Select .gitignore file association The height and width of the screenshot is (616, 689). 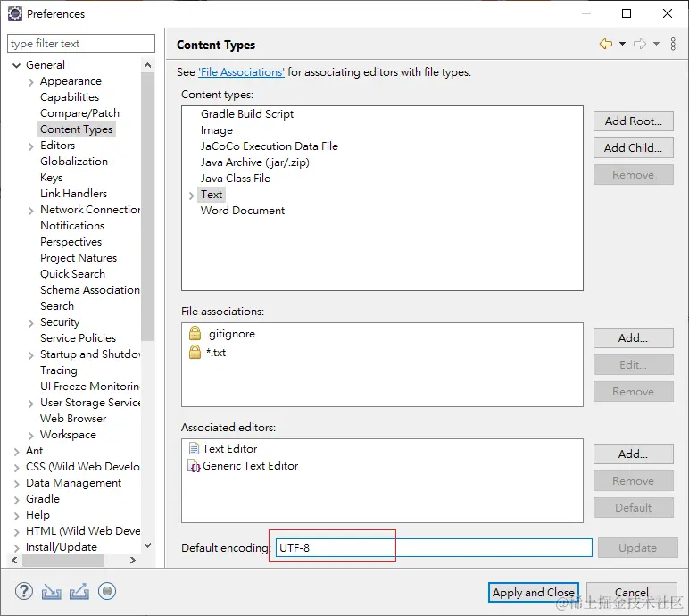click(230, 334)
